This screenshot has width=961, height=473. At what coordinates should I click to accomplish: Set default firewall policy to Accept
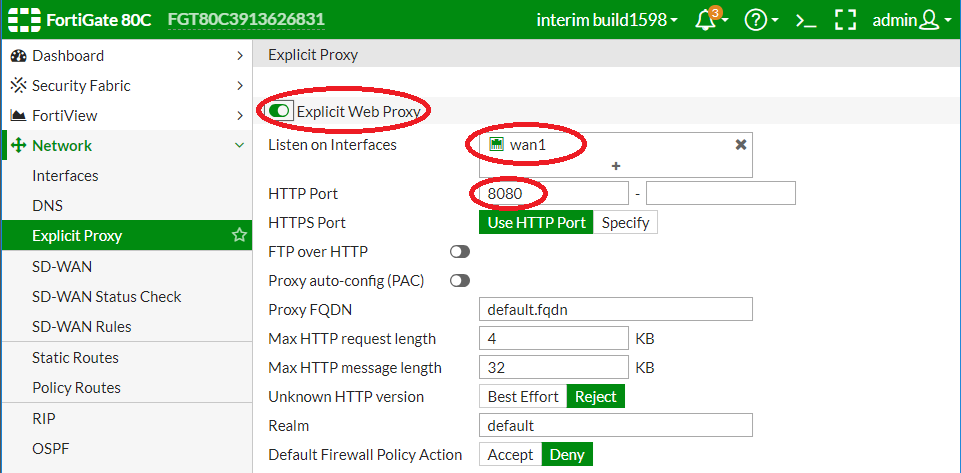pyautogui.click(x=511, y=455)
